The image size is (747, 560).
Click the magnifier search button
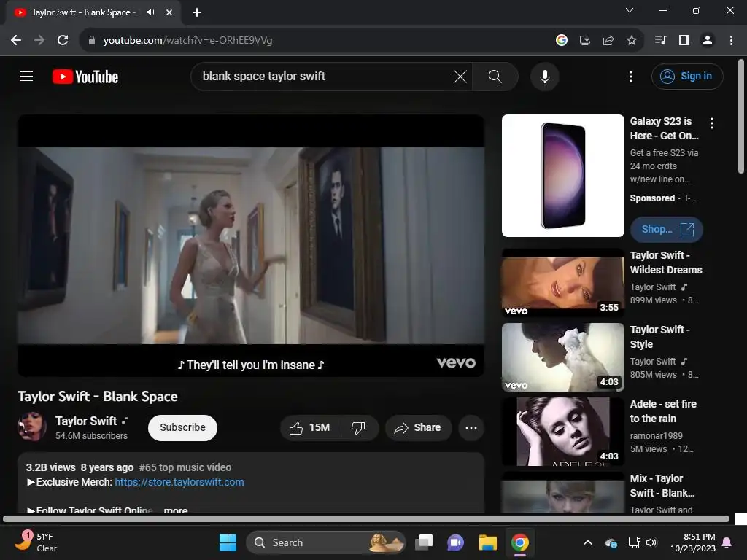tap(495, 76)
